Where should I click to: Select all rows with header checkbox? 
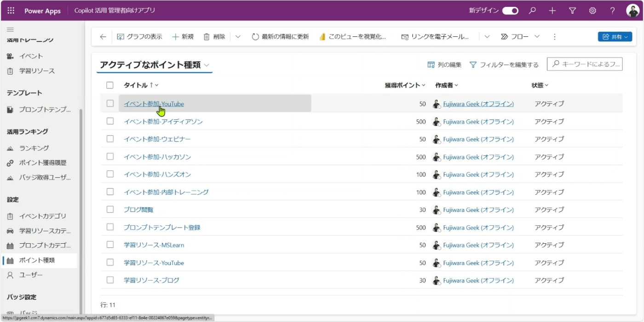coord(109,85)
